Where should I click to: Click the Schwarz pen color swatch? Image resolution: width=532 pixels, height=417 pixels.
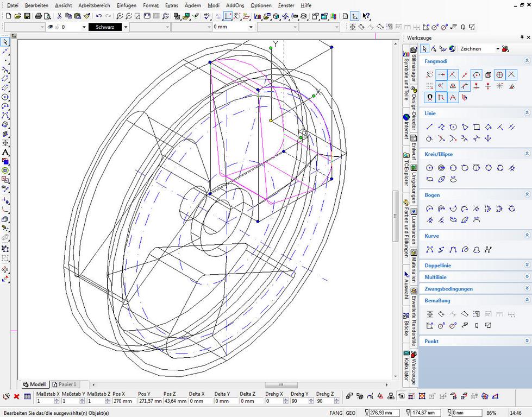(x=105, y=27)
